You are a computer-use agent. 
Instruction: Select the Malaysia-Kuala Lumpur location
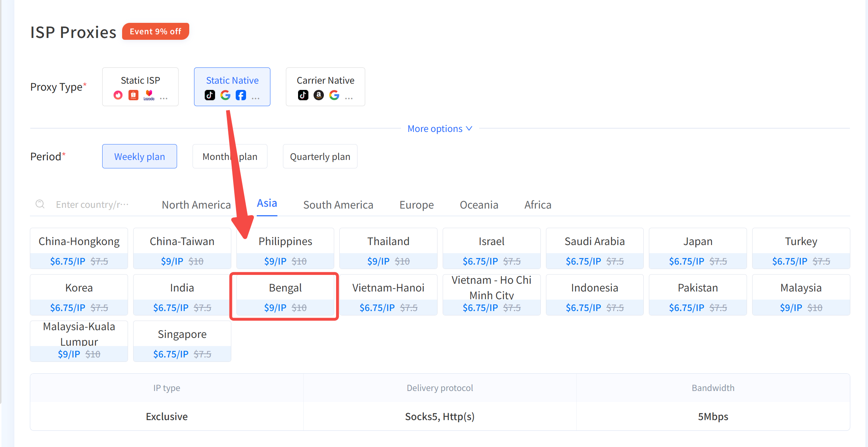pyautogui.click(x=79, y=341)
